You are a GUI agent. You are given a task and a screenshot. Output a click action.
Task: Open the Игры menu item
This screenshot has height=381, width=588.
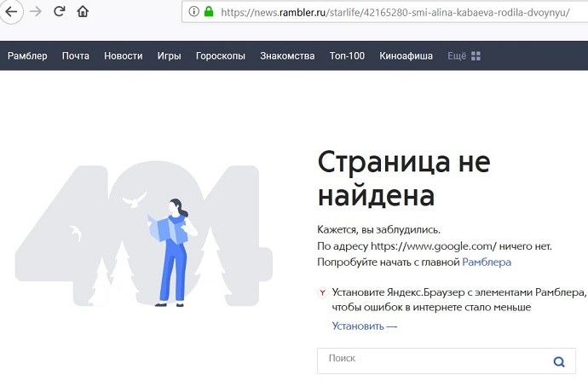[169, 56]
